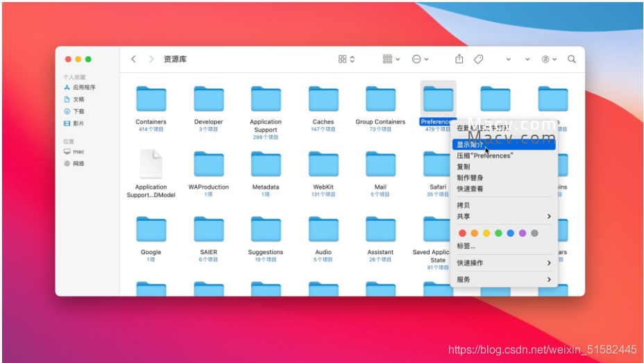644x363 pixels.
Task: Apply the red tag color
Action: click(462, 233)
